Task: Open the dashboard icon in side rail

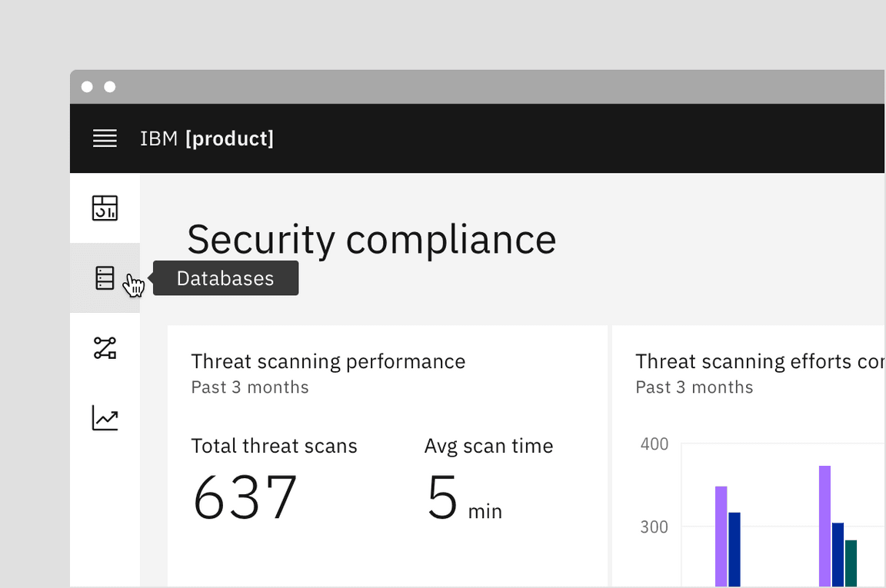Action: 105,208
